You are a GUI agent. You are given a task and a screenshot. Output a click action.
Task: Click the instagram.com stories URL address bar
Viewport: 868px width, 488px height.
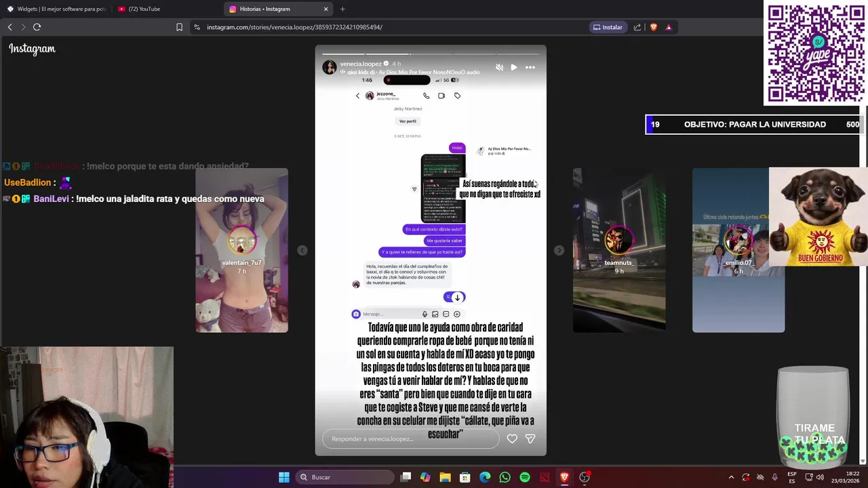click(x=294, y=27)
